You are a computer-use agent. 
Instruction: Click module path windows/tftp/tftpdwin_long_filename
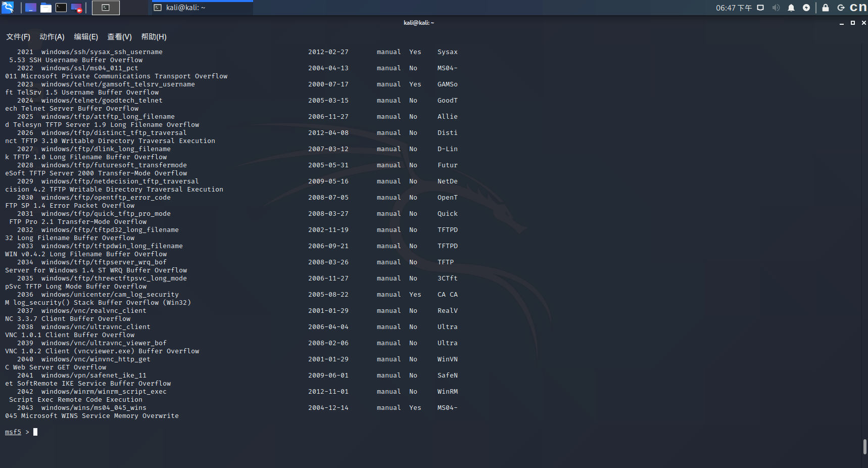coord(112,246)
